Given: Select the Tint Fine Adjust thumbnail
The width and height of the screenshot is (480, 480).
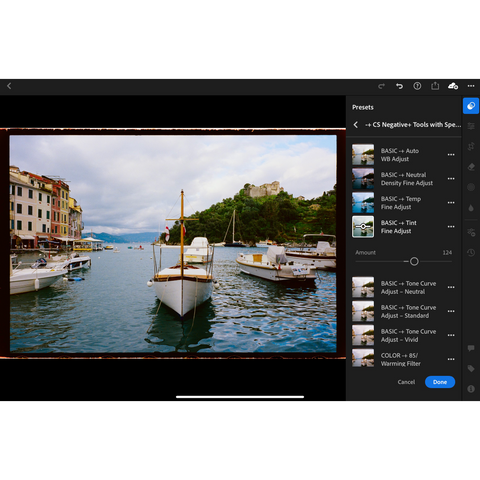Looking at the screenshot, I should (363, 227).
